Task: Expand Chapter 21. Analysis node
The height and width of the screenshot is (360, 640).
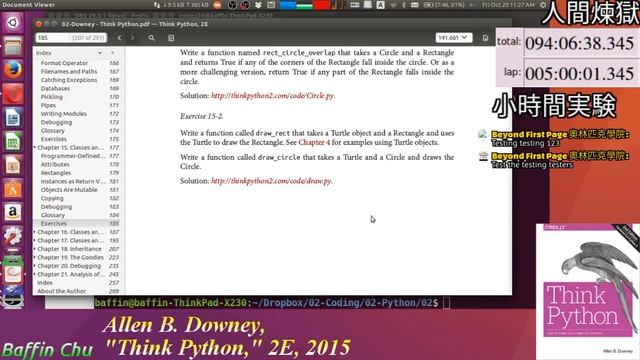Action: point(35,274)
